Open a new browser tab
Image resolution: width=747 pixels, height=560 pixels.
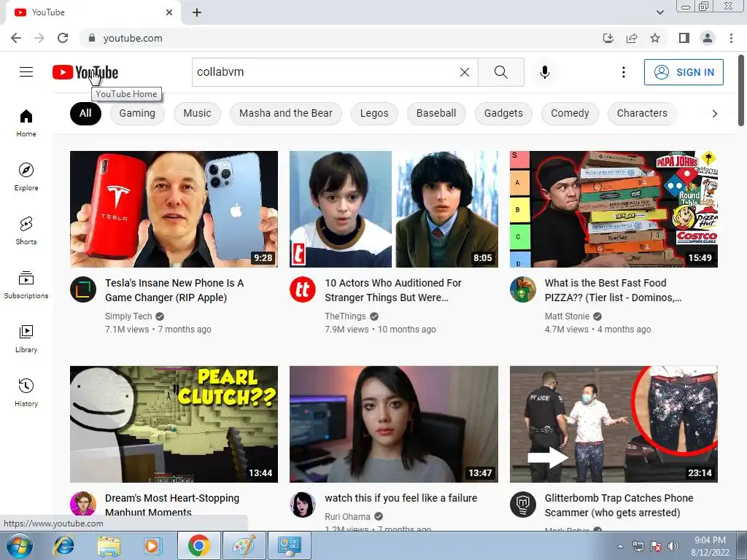point(197,12)
